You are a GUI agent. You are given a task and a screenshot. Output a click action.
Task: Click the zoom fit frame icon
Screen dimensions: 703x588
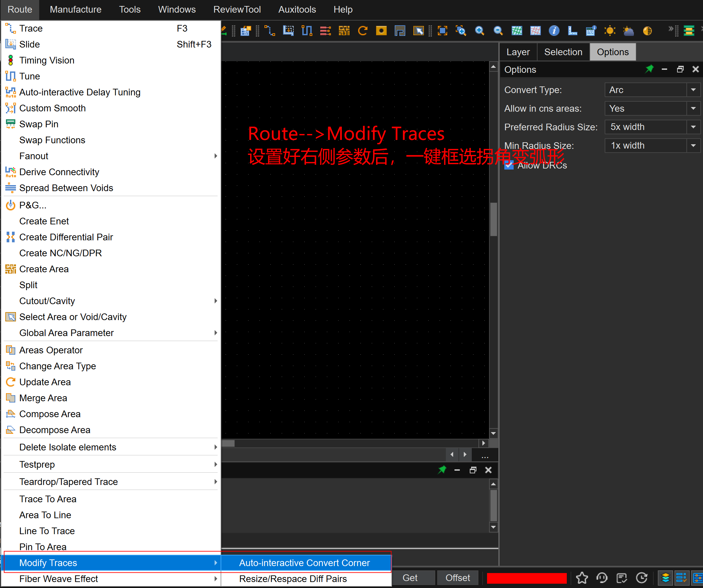pos(442,31)
